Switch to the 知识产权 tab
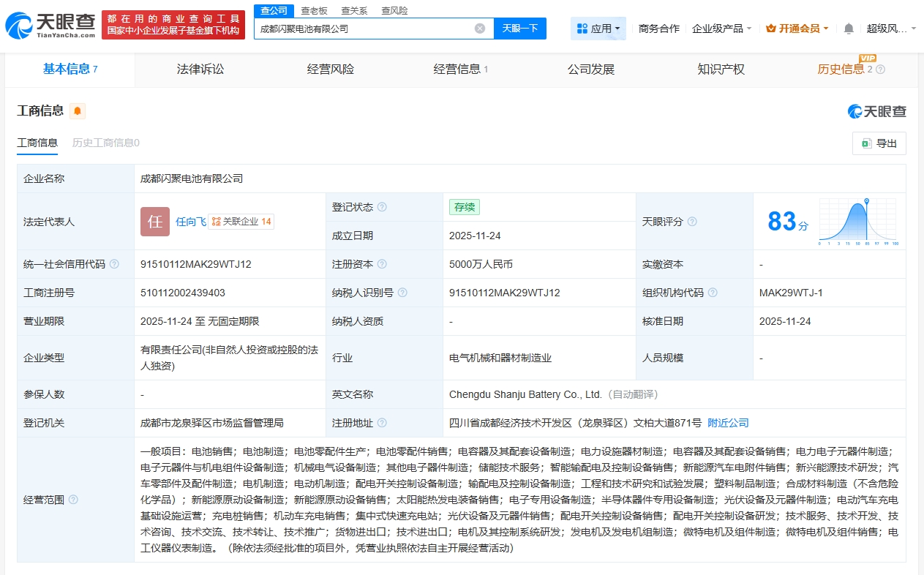The width and height of the screenshot is (924, 575). point(721,69)
